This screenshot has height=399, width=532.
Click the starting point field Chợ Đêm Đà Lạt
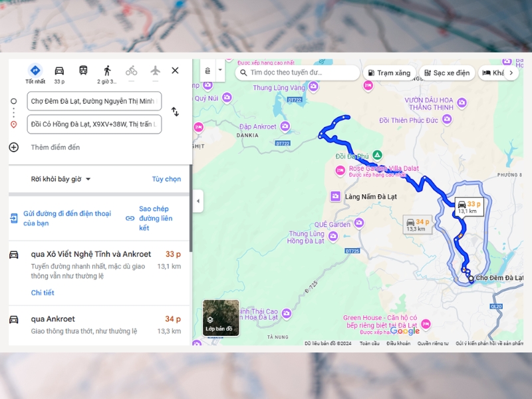[x=94, y=101]
